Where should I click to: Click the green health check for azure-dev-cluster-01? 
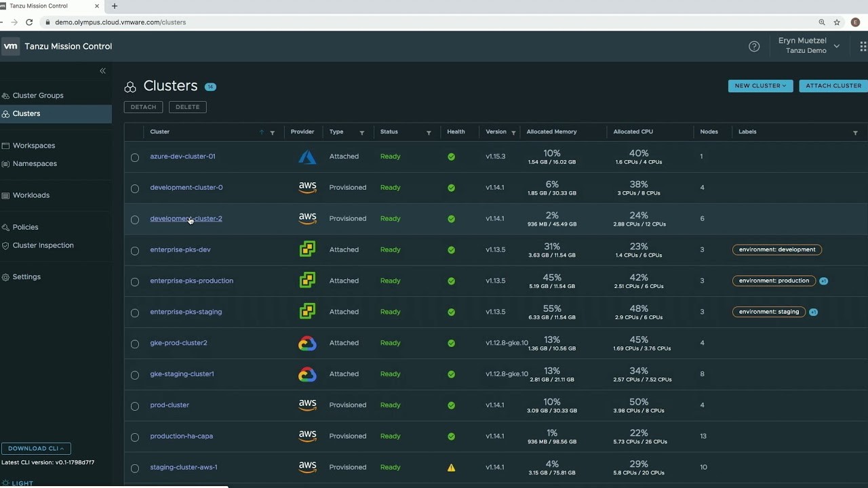coord(451,157)
